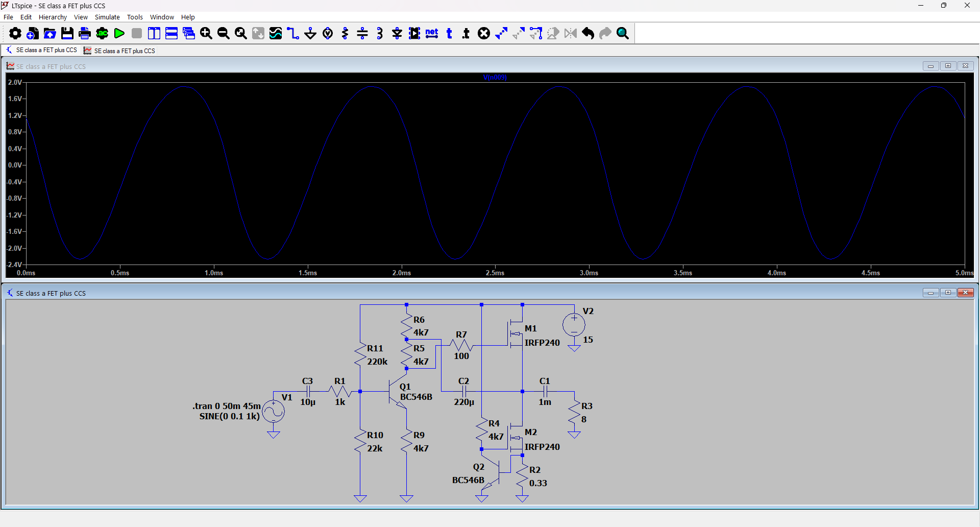Zoom out with magnifier minus

point(224,34)
